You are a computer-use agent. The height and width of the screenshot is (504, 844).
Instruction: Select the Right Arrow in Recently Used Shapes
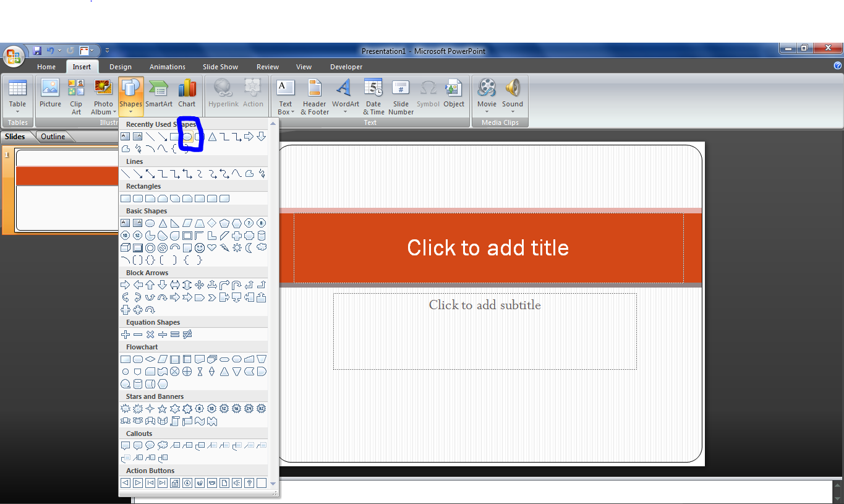249,137
